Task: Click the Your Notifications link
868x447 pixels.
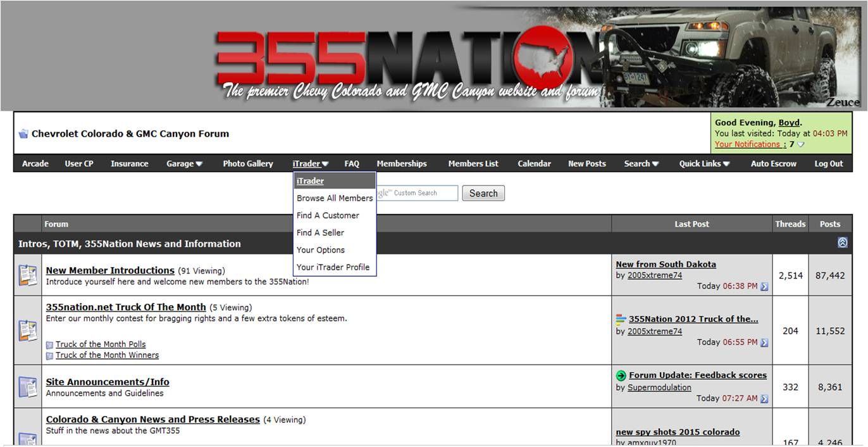Action: coord(748,144)
